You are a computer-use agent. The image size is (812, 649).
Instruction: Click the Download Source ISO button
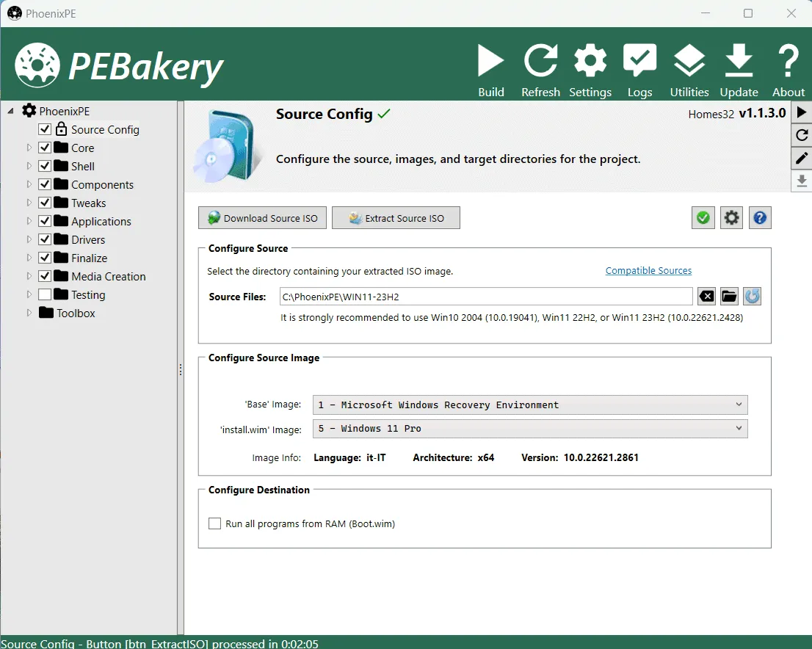(x=263, y=218)
